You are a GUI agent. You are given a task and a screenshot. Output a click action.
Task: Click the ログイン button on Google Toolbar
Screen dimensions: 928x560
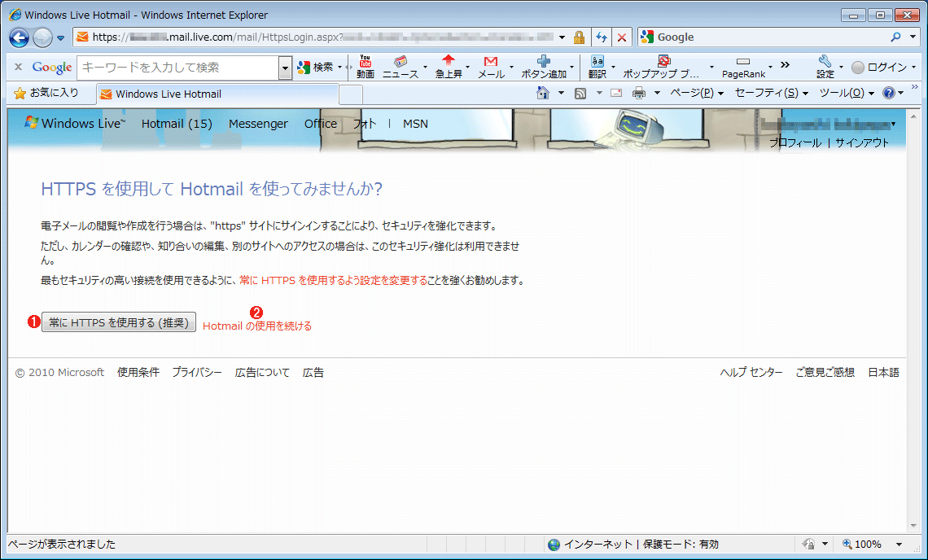(879, 67)
